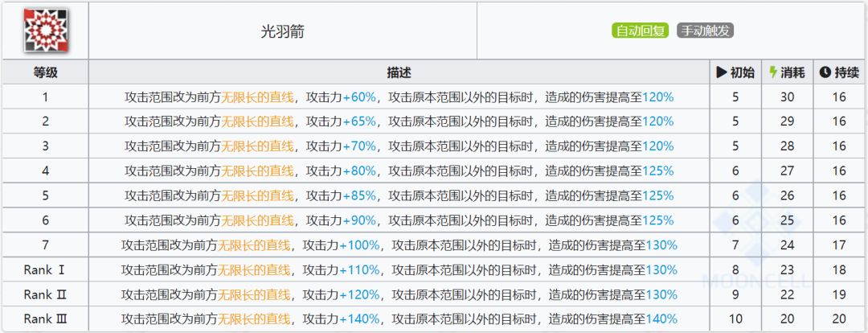This screenshot has height=333, width=868.
Task: Click the green lightning icon beside 消耗
Action: (773, 72)
